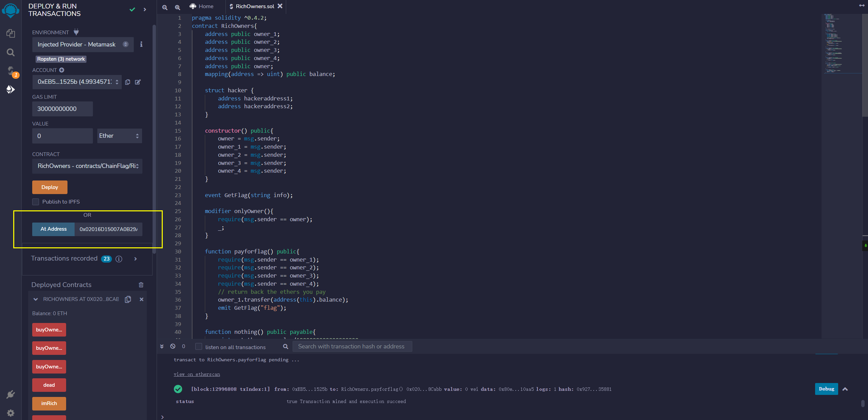Open the view on etherscan link
Viewport: 868px width, 420px height.
[x=197, y=374]
